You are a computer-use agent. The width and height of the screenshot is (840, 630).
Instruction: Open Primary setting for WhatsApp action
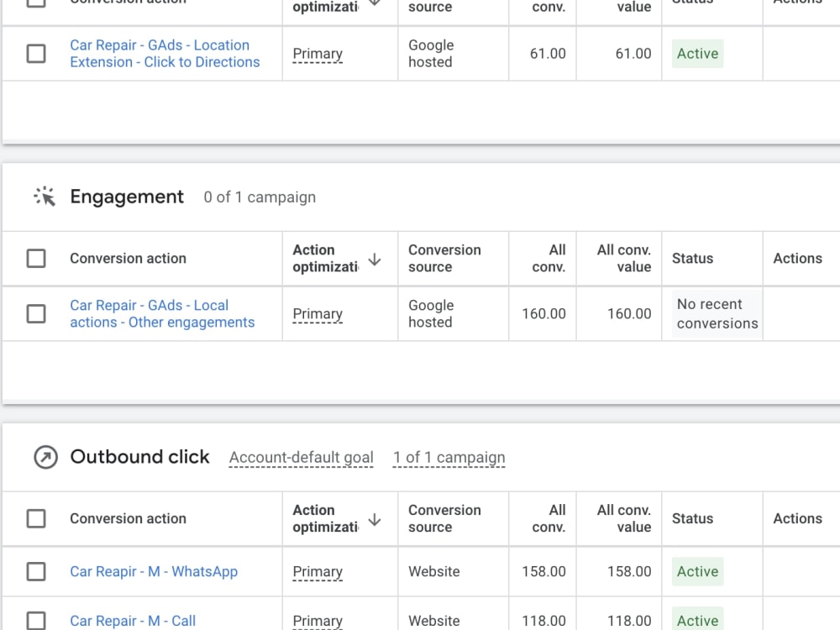[x=318, y=571]
